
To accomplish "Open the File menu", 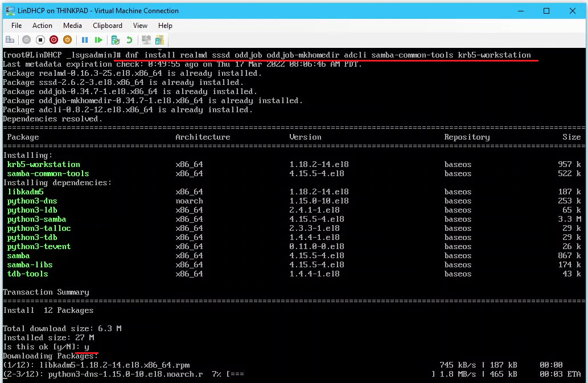I will pyautogui.click(x=17, y=26).
